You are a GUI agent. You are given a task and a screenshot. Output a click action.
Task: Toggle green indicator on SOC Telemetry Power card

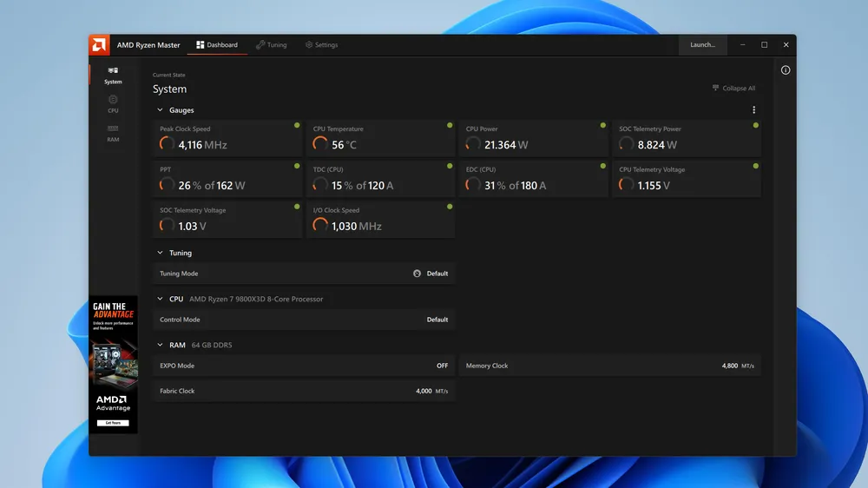coord(756,125)
